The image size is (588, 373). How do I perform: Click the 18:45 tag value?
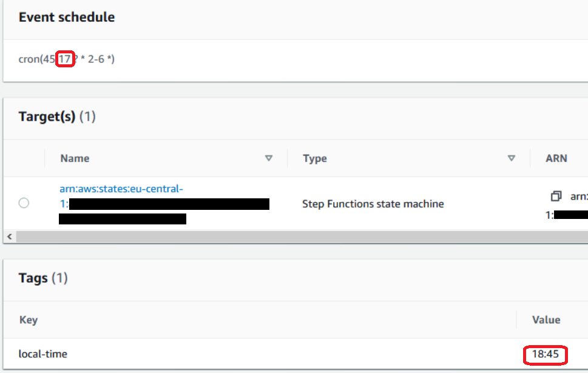pyautogui.click(x=545, y=354)
